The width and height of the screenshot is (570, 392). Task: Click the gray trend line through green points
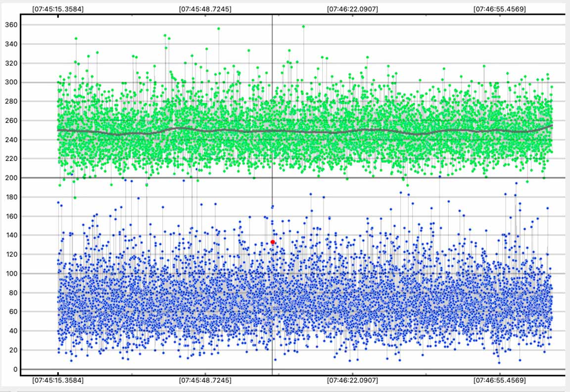pos(346,131)
